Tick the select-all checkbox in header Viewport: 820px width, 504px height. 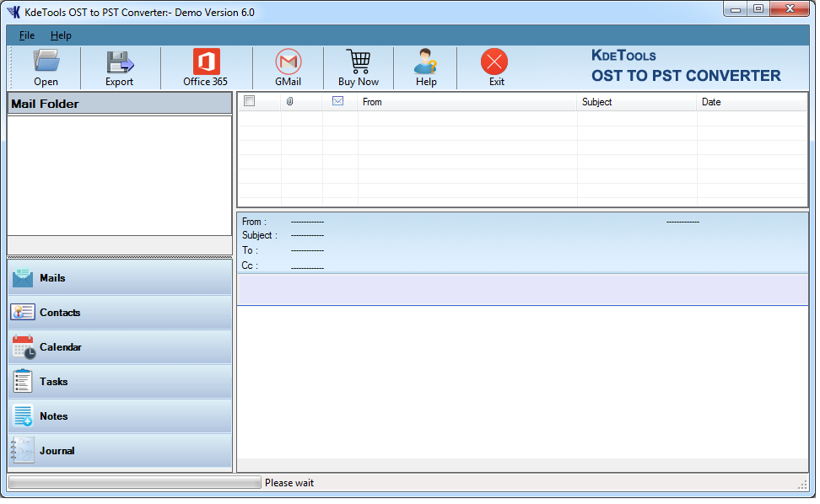click(250, 101)
